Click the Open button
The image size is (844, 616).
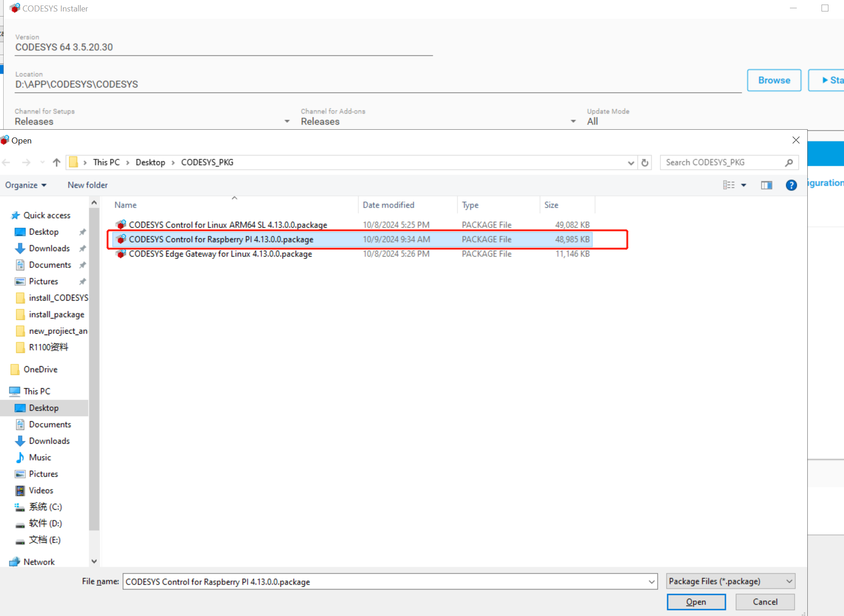click(x=696, y=602)
